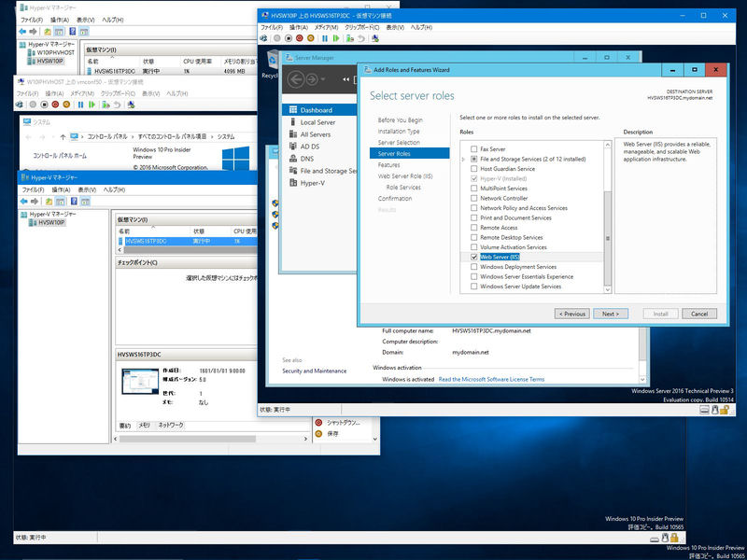This screenshot has width=747, height=560.
Task: Click Back arrow in front Hyper-V Manager toolbar
Action: pos(23,202)
